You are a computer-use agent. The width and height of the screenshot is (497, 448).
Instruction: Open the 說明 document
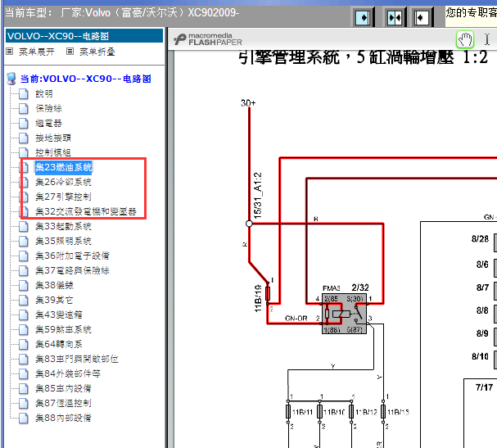pyautogui.click(x=44, y=94)
